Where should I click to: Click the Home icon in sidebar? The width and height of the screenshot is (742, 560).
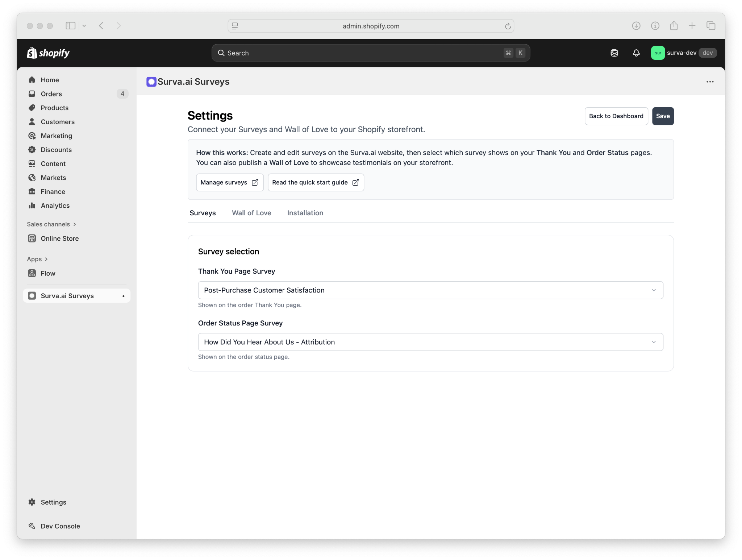[32, 80]
